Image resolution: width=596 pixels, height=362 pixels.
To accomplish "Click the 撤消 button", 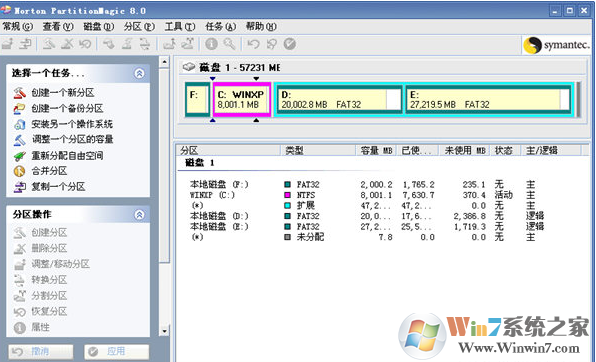I will [41, 351].
